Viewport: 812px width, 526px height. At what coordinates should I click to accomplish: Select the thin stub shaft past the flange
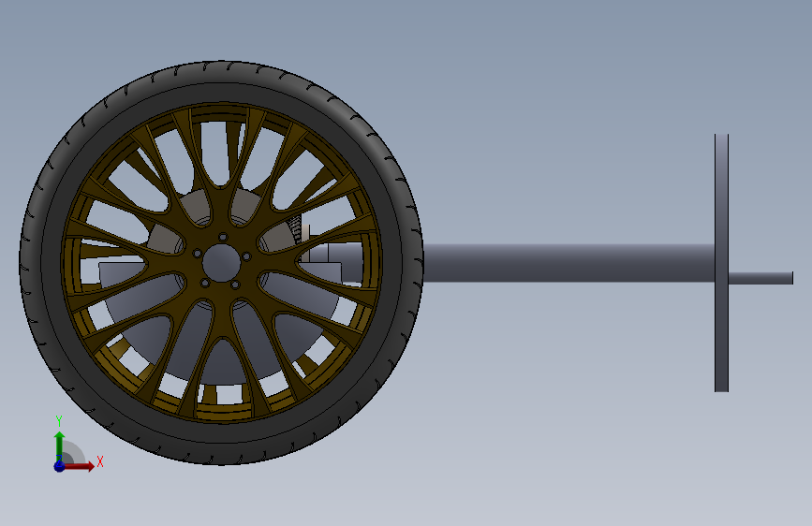(x=760, y=279)
